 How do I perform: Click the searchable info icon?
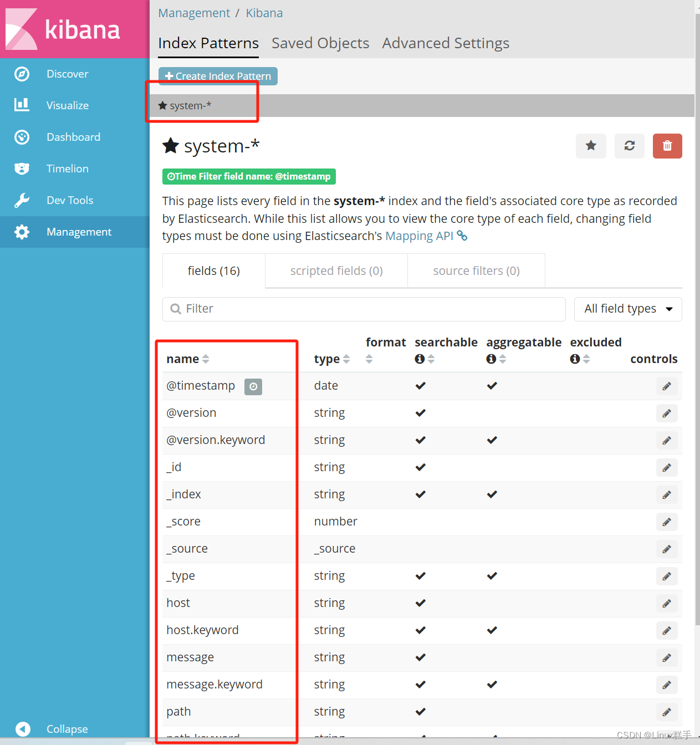pos(420,359)
